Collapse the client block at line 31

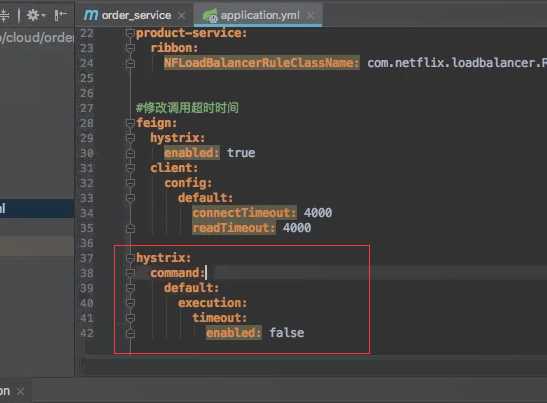pos(130,168)
